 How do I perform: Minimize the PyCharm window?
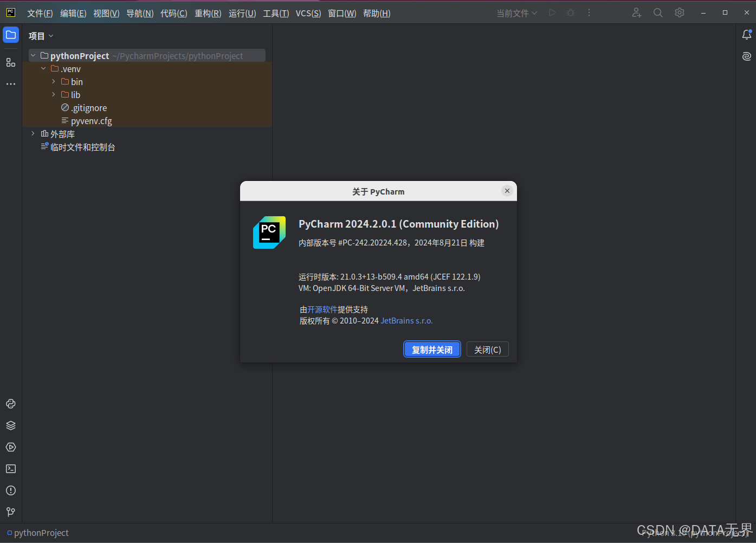703,12
